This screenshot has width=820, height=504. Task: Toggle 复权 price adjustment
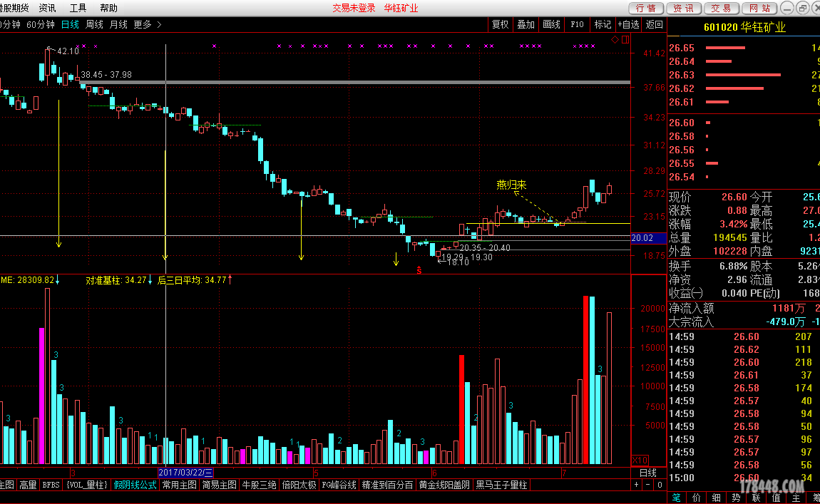point(501,24)
